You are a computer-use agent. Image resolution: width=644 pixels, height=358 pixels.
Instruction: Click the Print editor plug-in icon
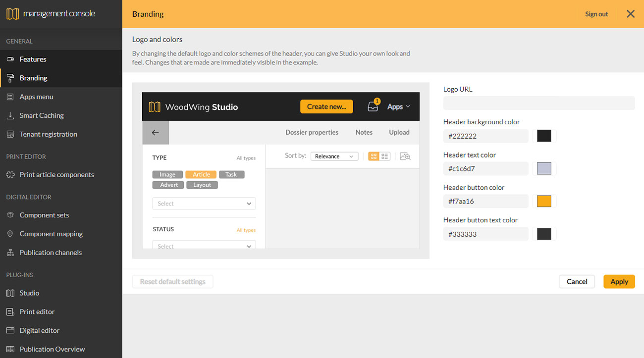pyautogui.click(x=10, y=312)
